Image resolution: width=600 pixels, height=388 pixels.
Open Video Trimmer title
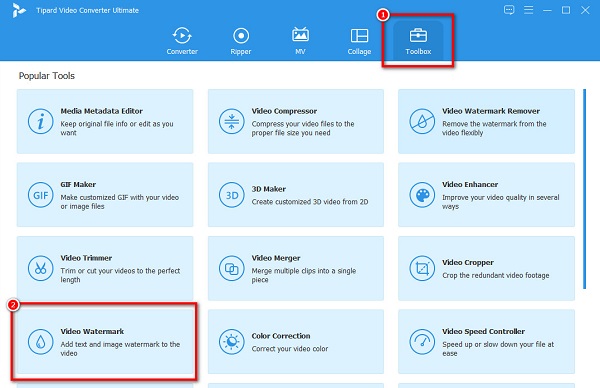point(86,258)
